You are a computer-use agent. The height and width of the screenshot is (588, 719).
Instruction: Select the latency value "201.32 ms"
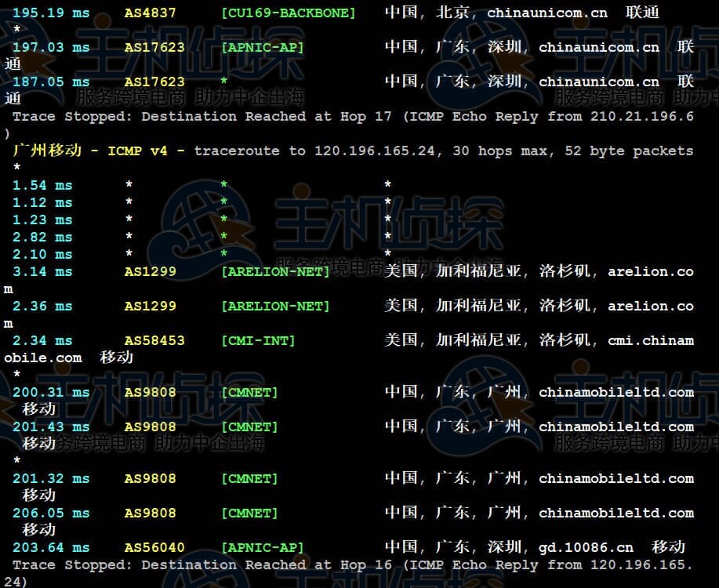(x=51, y=478)
